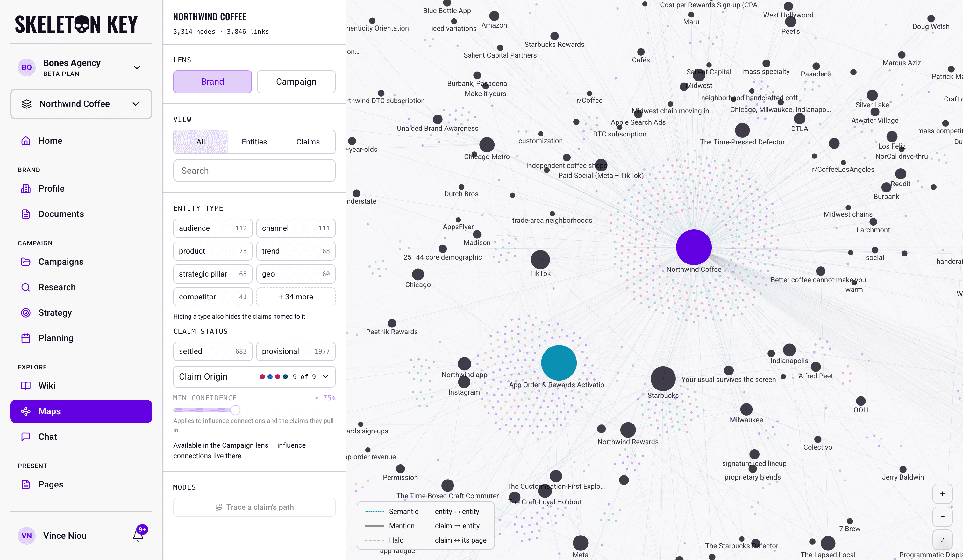The height and width of the screenshot is (560, 963).
Task: Click the Campaigns folder icon
Action: pos(25,262)
